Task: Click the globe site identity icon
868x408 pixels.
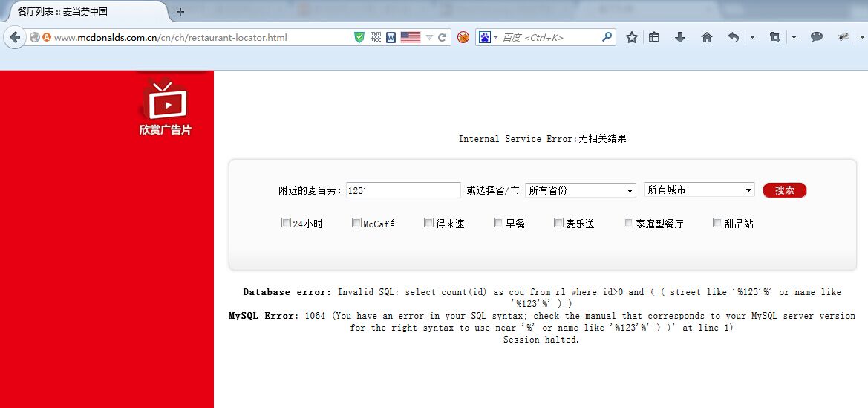Action: tap(35, 38)
